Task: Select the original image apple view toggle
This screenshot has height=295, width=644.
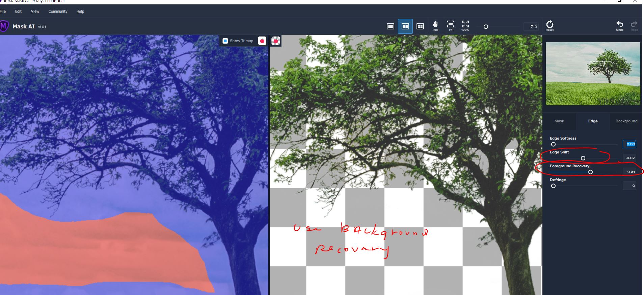Action: click(x=262, y=41)
